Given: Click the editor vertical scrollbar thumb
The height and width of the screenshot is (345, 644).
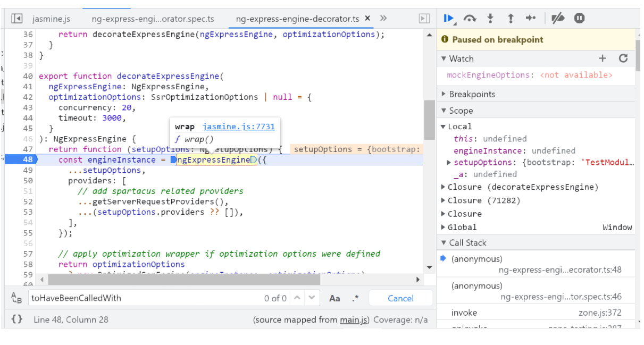Looking at the screenshot, I should click(x=429, y=120).
